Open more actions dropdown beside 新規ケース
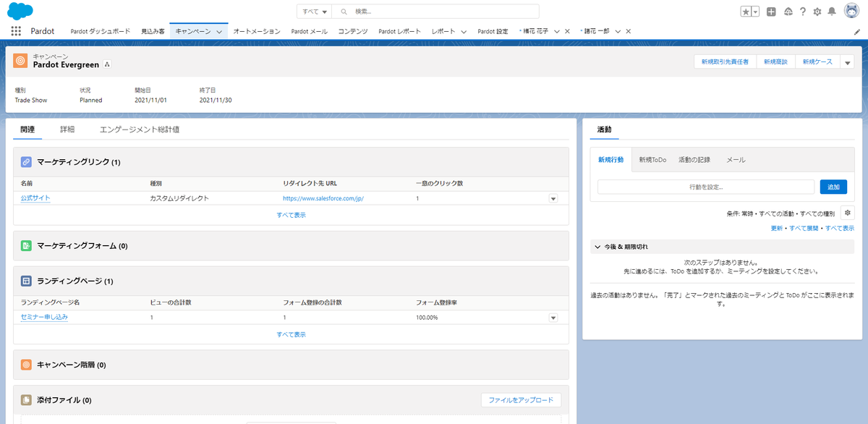This screenshot has height=424, width=868. pyautogui.click(x=848, y=63)
